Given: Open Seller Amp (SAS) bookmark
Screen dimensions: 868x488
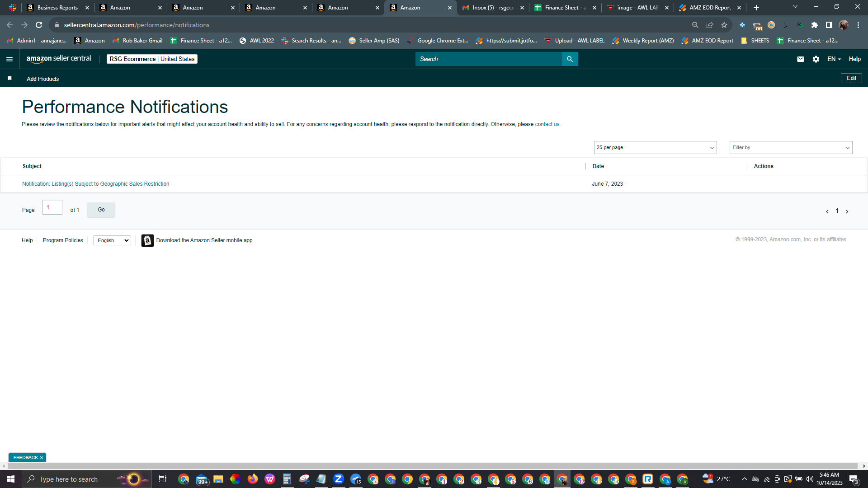Looking at the screenshot, I should point(374,41).
